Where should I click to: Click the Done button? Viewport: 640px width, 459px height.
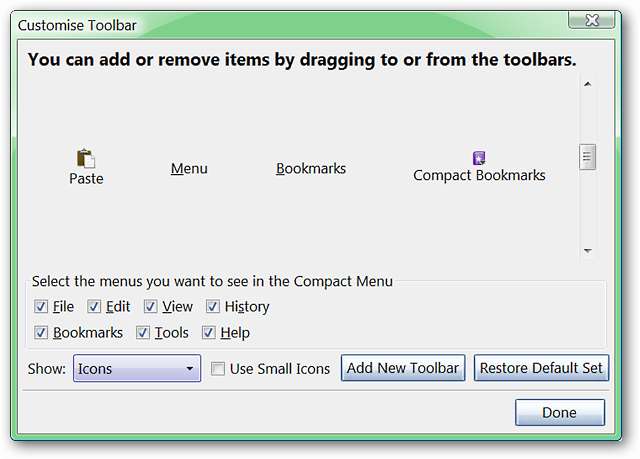tap(559, 412)
